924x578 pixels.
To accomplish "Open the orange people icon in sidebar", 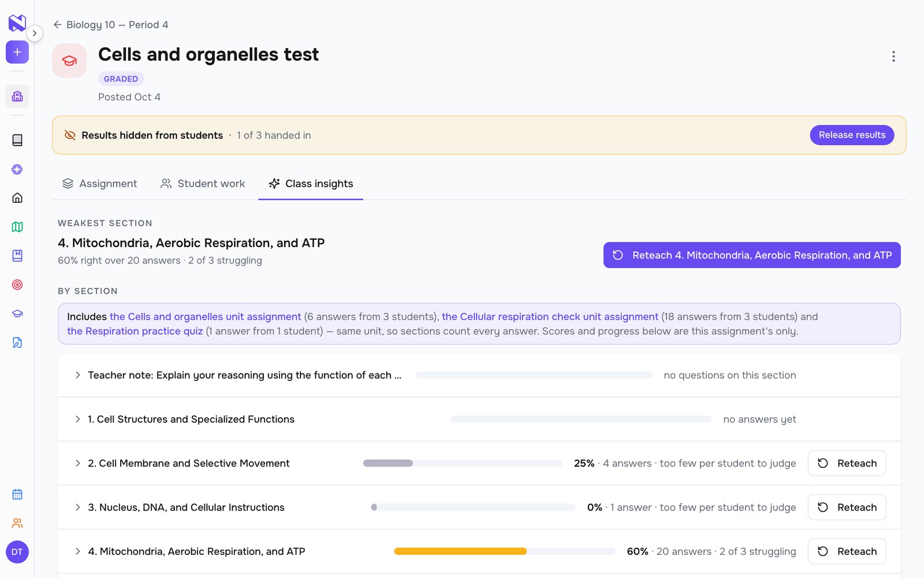I will click(17, 523).
